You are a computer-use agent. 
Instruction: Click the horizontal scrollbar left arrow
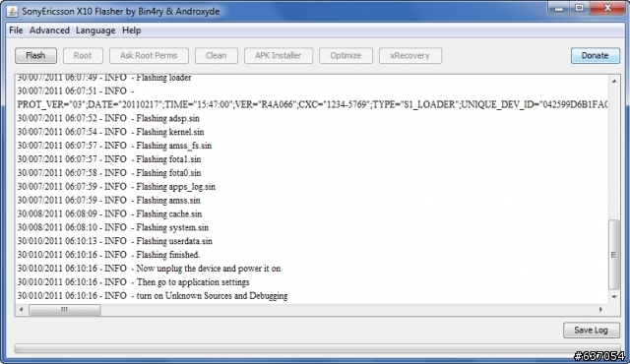22,310
